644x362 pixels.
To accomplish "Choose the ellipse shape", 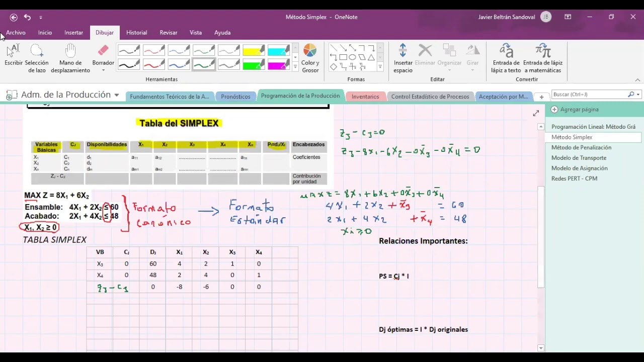I will [352, 57].
